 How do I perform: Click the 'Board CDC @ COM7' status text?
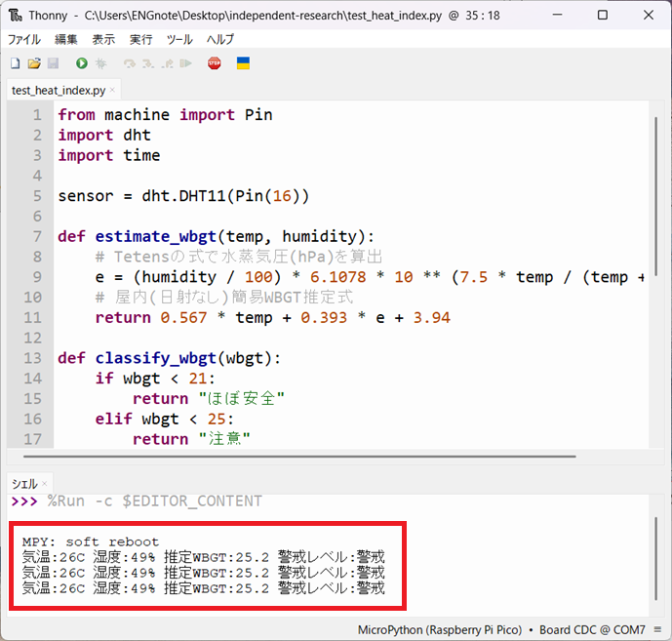click(592, 630)
